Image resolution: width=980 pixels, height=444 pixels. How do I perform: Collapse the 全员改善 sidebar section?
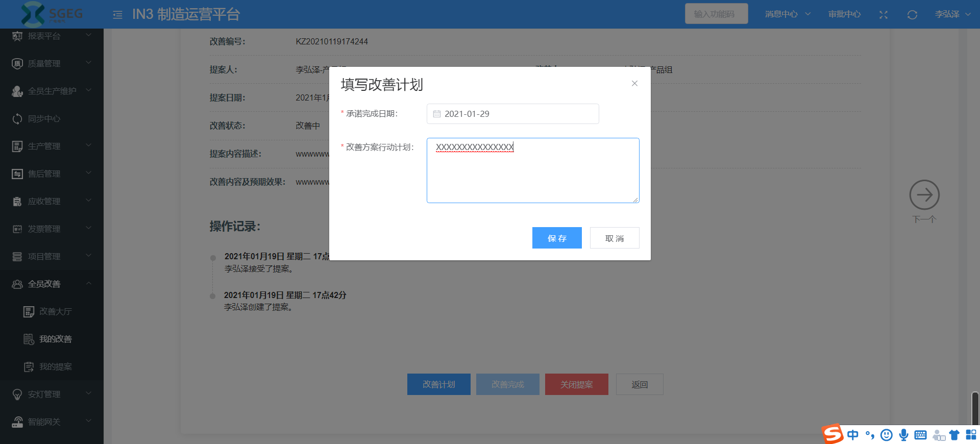[x=51, y=284]
